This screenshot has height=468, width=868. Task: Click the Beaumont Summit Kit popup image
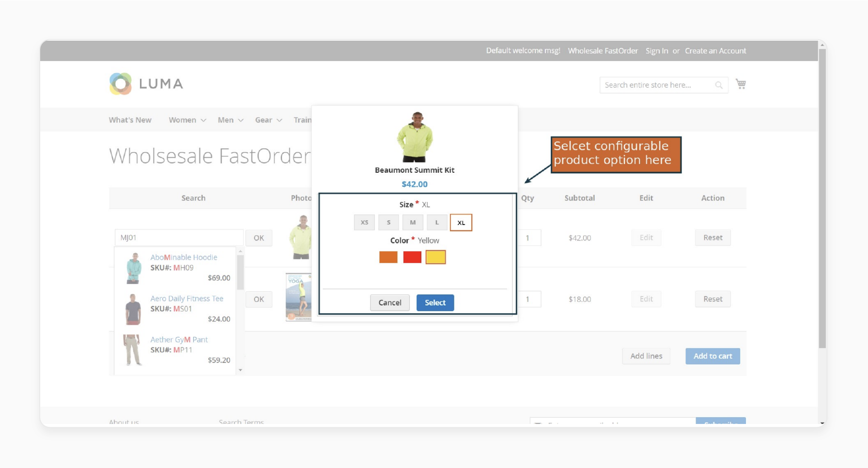[x=415, y=137]
